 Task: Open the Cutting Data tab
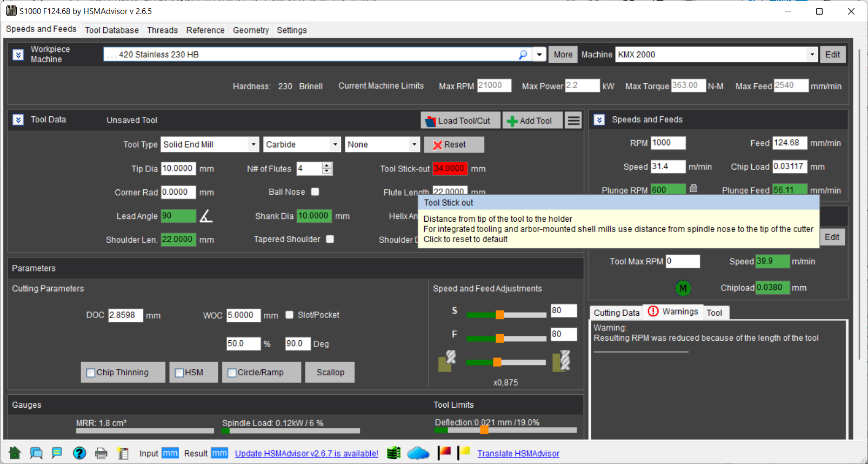[x=616, y=313]
